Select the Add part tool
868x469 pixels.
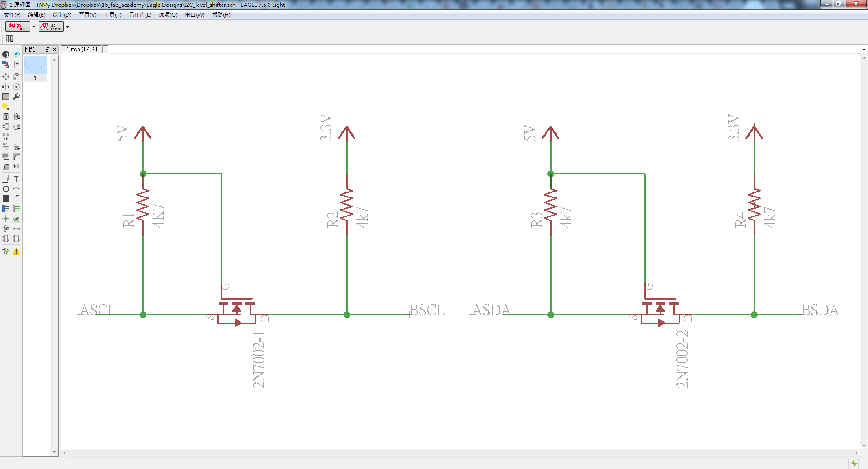click(x=16, y=117)
